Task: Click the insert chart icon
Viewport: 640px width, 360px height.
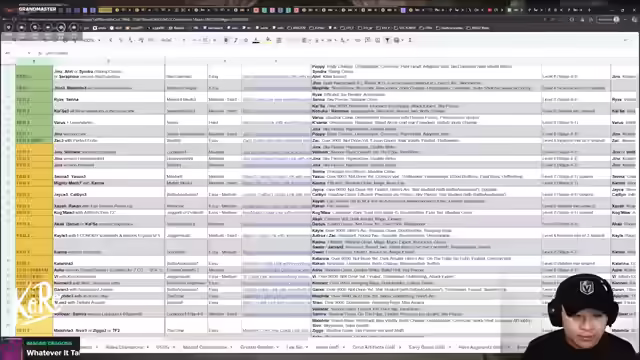Action: (378, 40)
